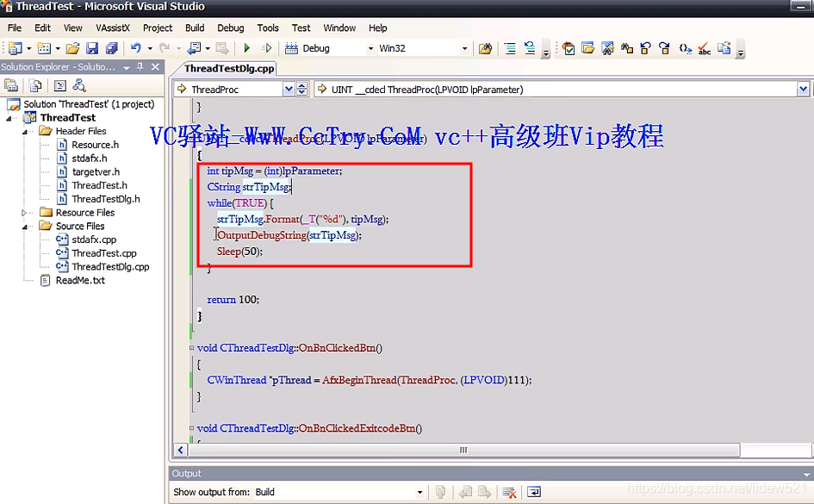Click View Code icon in Solution Explorer toolbar
Screen dimensions: 814x504
pos(60,85)
